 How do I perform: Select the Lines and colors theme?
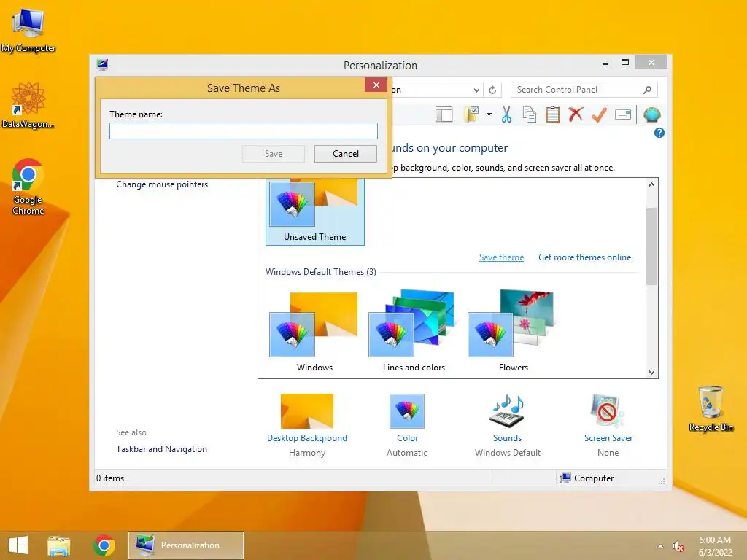click(x=414, y=332)
